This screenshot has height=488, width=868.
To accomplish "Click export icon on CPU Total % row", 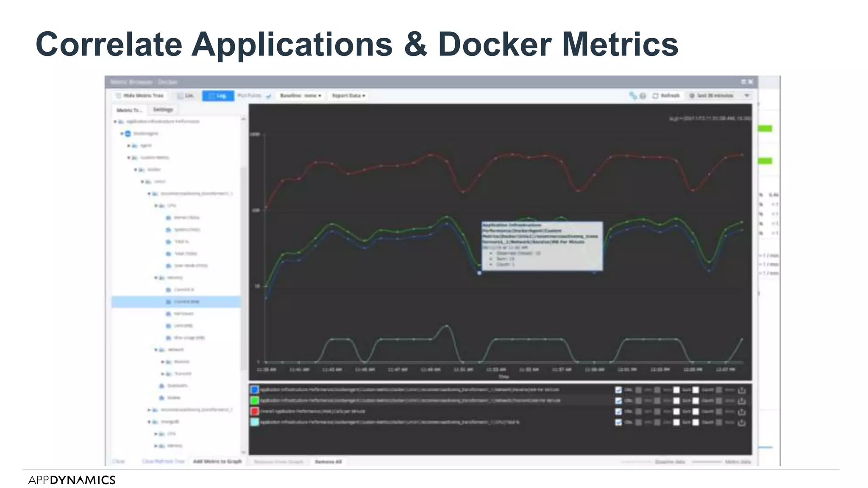I will click(x=742, y=422).
